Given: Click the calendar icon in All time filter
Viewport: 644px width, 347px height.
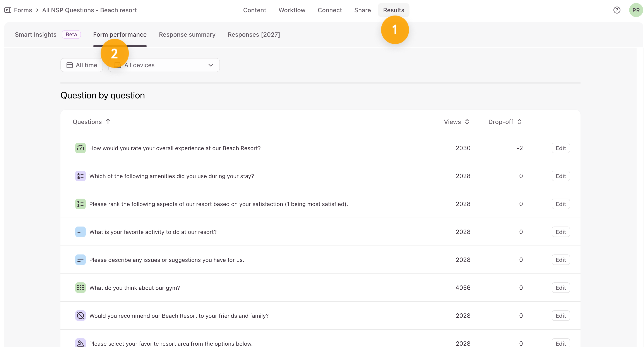Looking at the screenshot, I should coord(70,65).
